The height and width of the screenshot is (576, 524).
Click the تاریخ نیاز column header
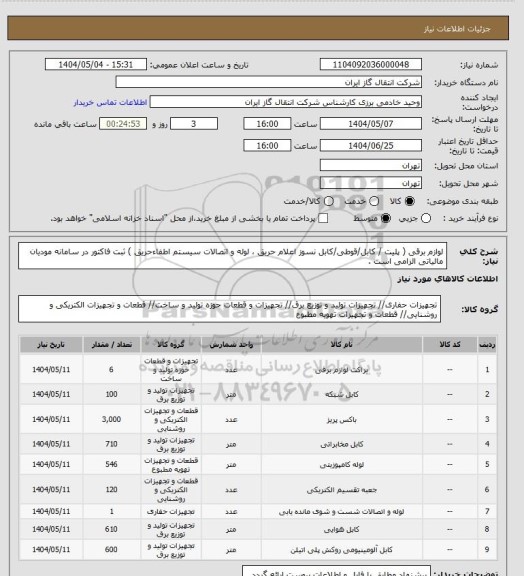click(51, 345)
